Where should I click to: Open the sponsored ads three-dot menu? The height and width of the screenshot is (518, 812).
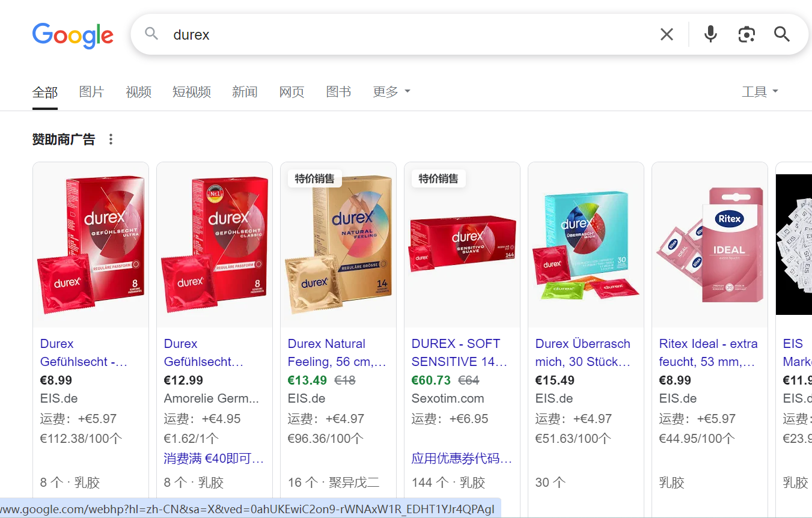coord(111,139)
